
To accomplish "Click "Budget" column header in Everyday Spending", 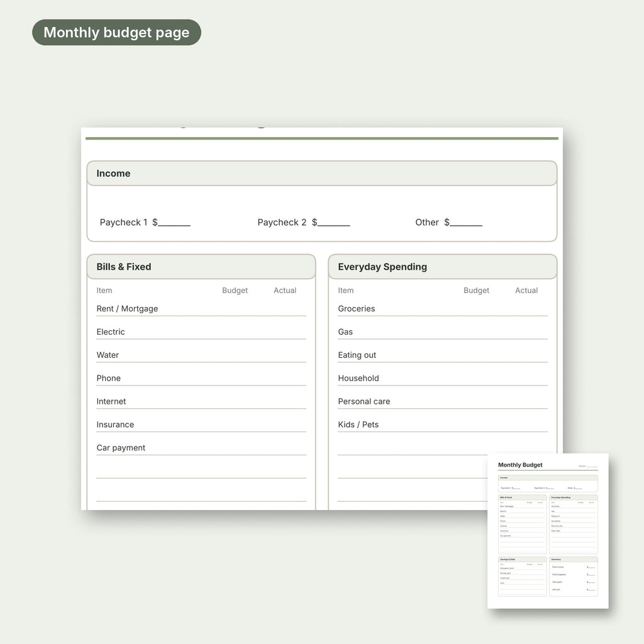I will click(477, 291).
